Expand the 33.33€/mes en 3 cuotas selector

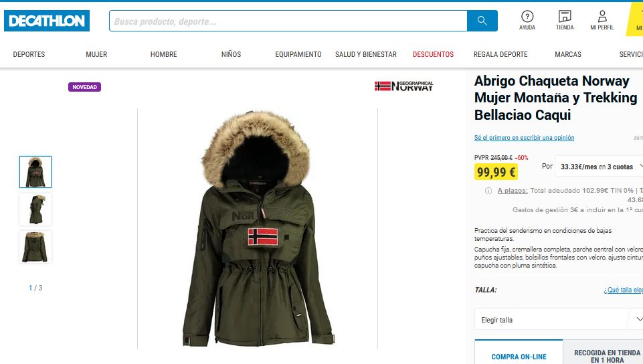tap(599, 167)
